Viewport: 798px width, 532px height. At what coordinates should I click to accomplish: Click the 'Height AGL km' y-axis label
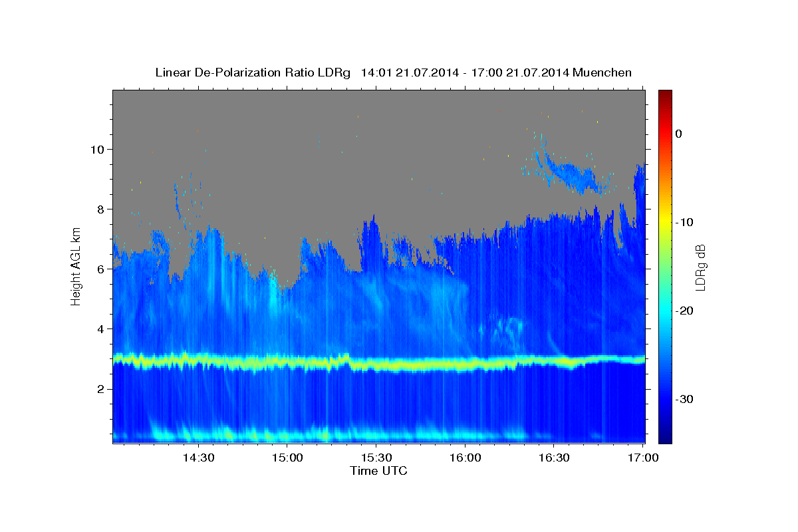pos(76,266)
